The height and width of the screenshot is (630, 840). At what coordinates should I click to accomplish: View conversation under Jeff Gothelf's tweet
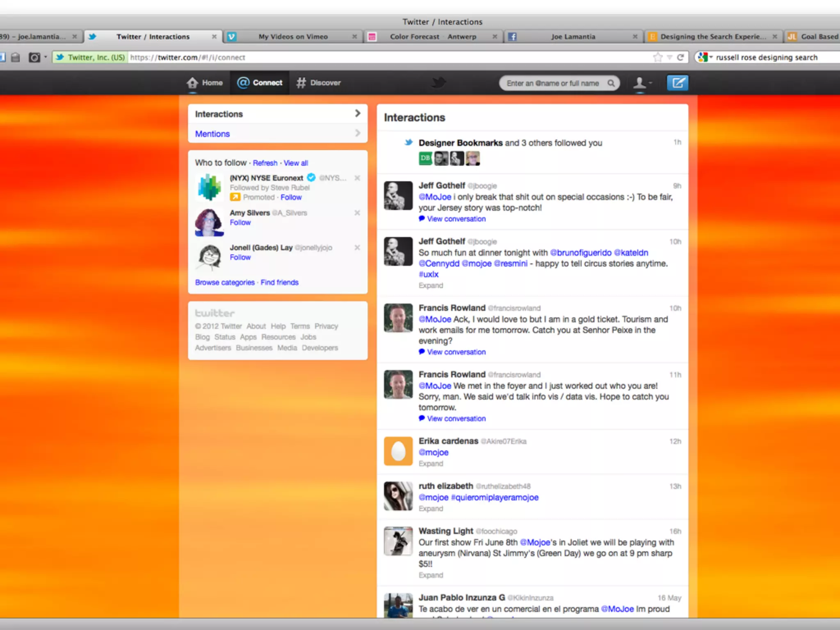pyautogui.click(x=456, y=219)
